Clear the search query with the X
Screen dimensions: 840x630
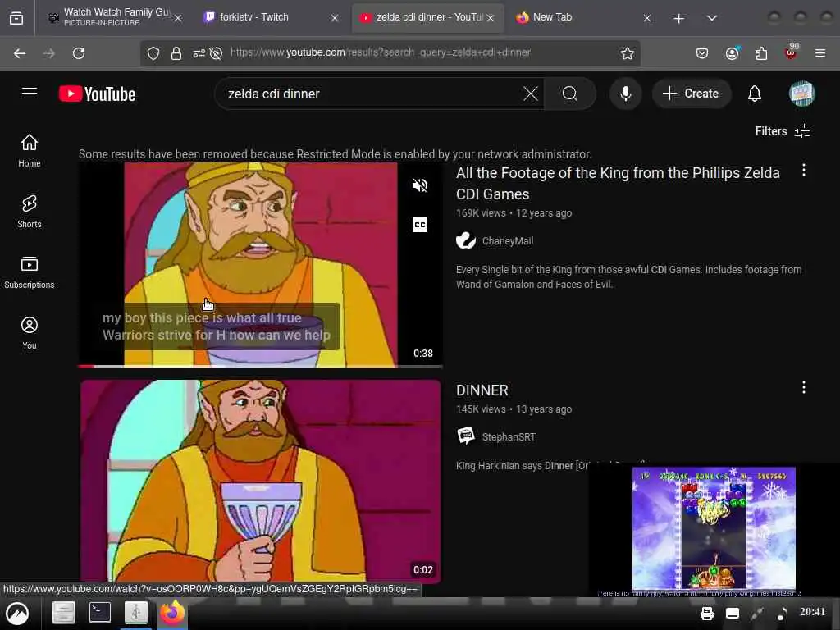[531, 94]
